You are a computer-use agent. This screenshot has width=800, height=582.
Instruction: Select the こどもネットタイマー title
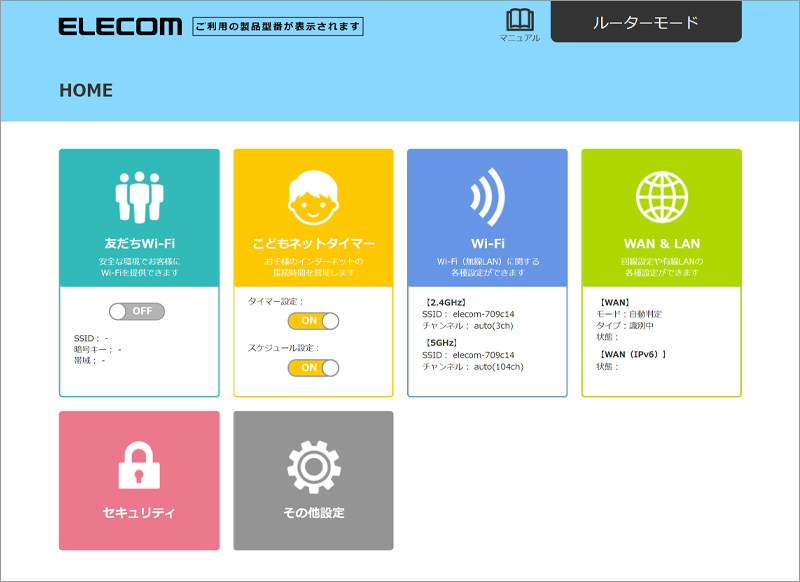[x=313, y=244]
